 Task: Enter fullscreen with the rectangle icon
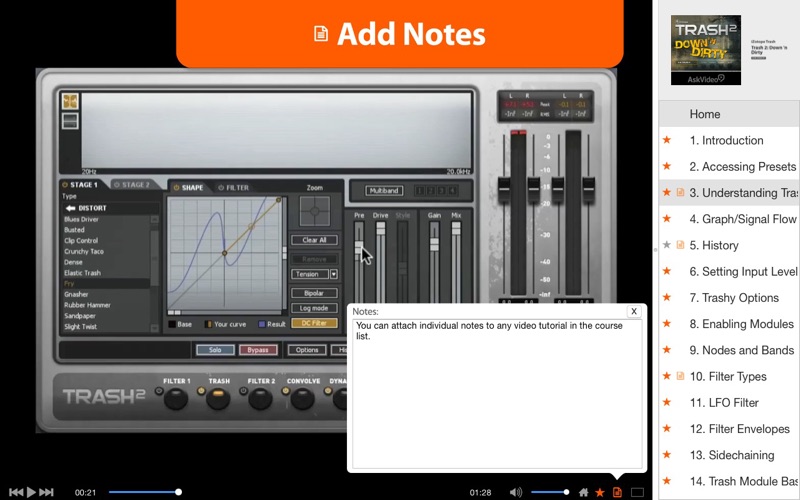tap(637, 492)
